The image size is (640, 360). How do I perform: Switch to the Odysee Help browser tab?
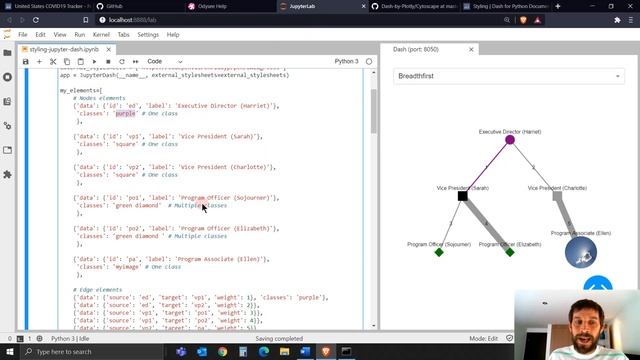(x=231, y=6)
